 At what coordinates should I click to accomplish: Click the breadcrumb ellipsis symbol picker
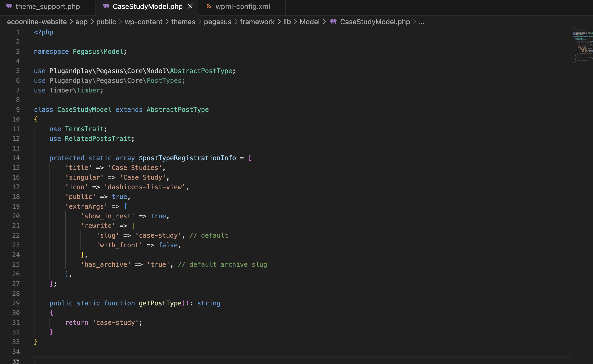click(422, 22)
